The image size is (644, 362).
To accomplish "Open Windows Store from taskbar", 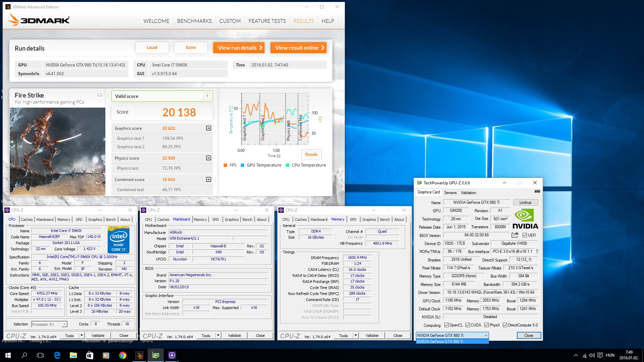I will (x=90, y=355).
